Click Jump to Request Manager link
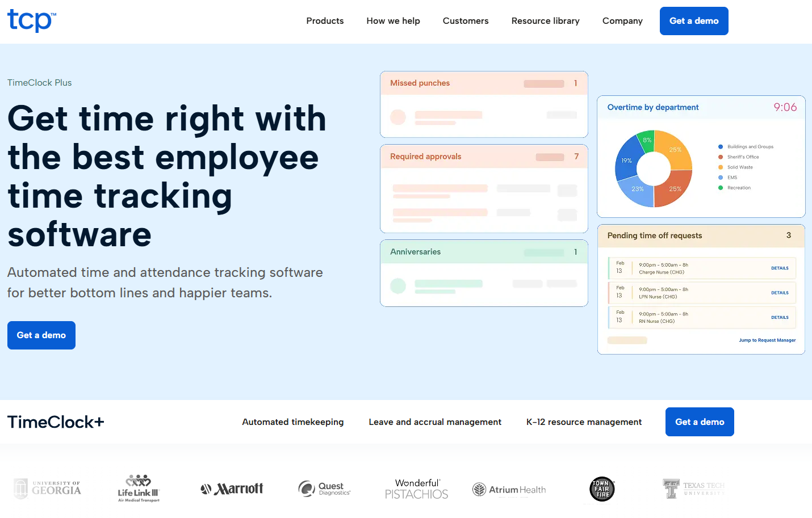 (x=767, y=340)
